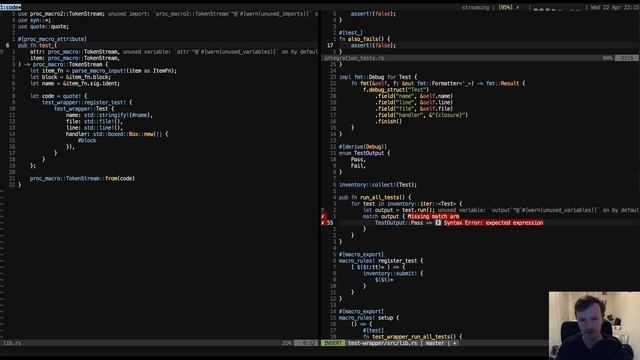640x360 pixels.
Task: Click 'name: std::stringify!(#name),' line
Action: click(x=109, y=115)
